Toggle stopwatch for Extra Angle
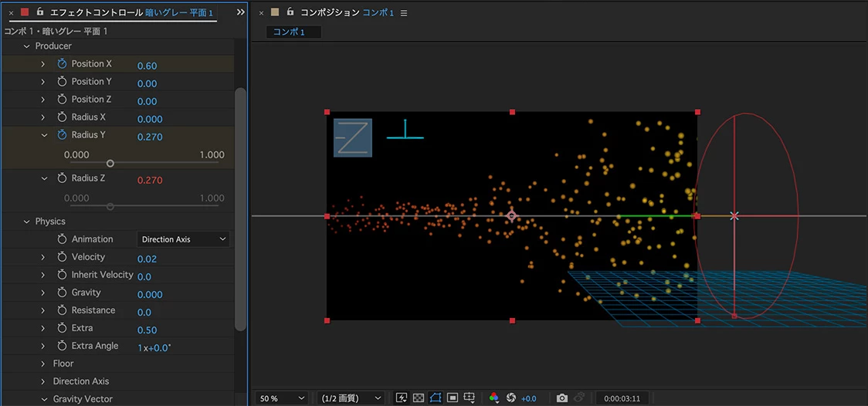 62,346
